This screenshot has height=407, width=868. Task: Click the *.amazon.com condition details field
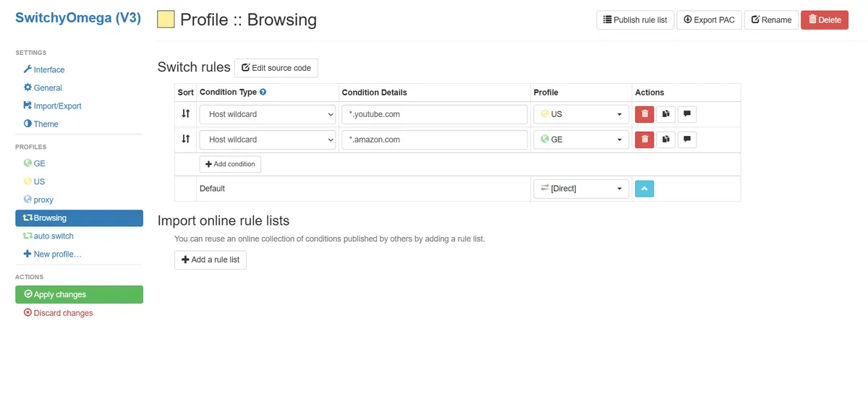(434, 140)
